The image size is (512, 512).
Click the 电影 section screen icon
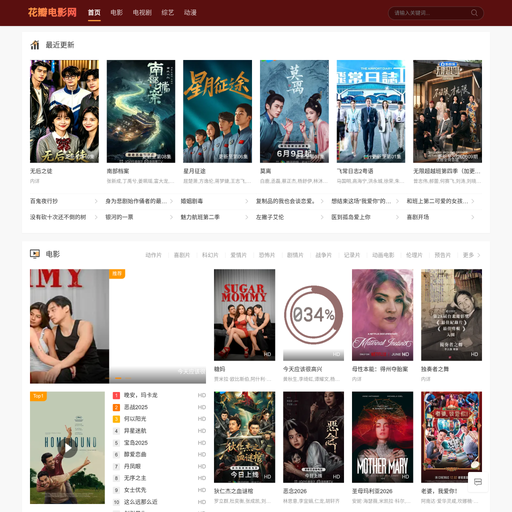[35, 254]
